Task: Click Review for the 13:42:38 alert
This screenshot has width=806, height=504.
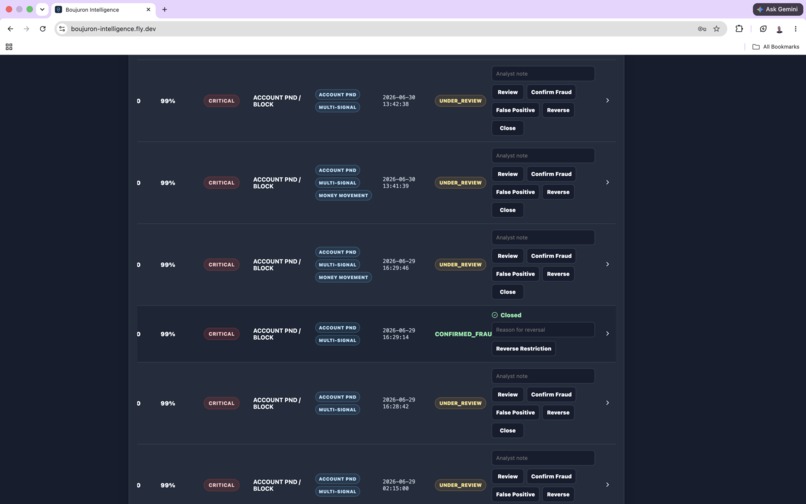Action: 507,92
